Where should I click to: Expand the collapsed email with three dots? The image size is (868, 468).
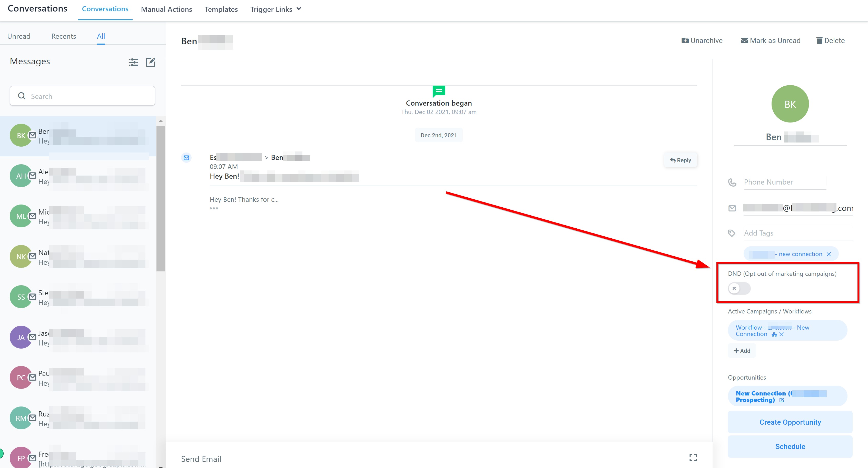pyautogui.click(x=214, y=208)
